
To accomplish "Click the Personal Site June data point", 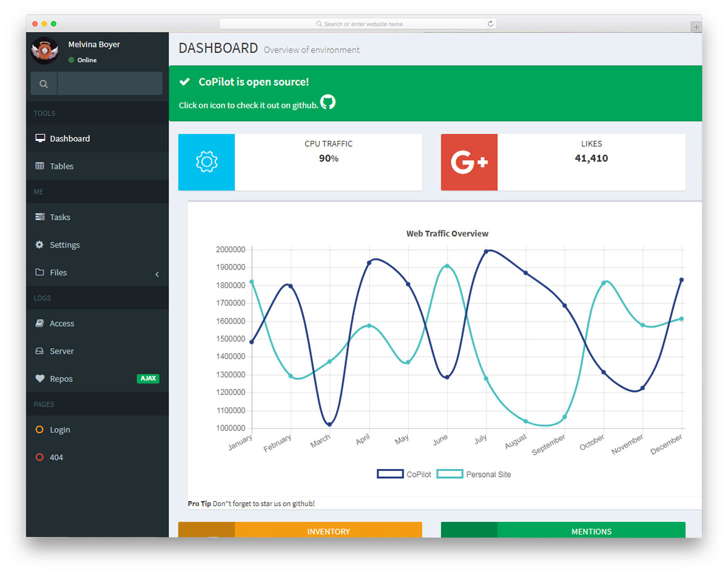I will (x=447, y=266).
